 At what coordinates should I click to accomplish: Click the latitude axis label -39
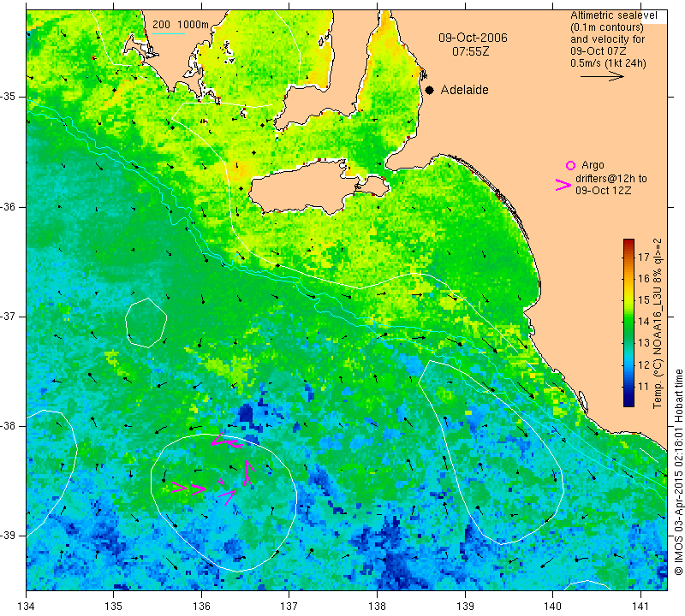[x=9, y=536]
